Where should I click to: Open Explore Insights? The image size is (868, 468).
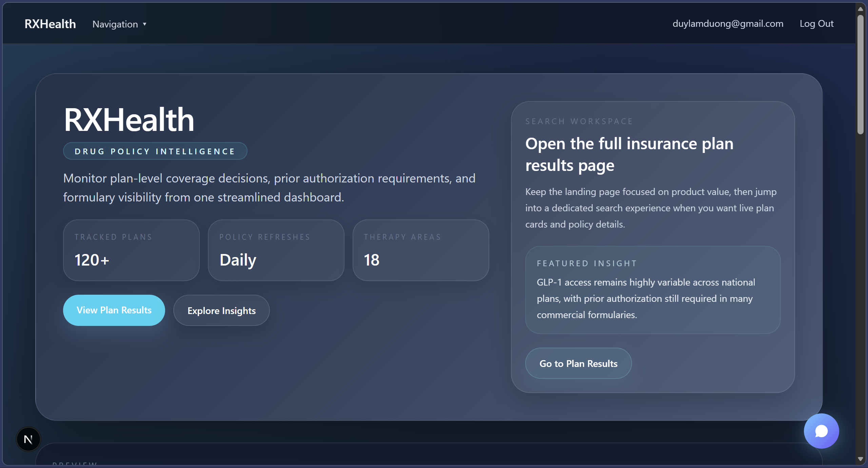click(221, 310)
